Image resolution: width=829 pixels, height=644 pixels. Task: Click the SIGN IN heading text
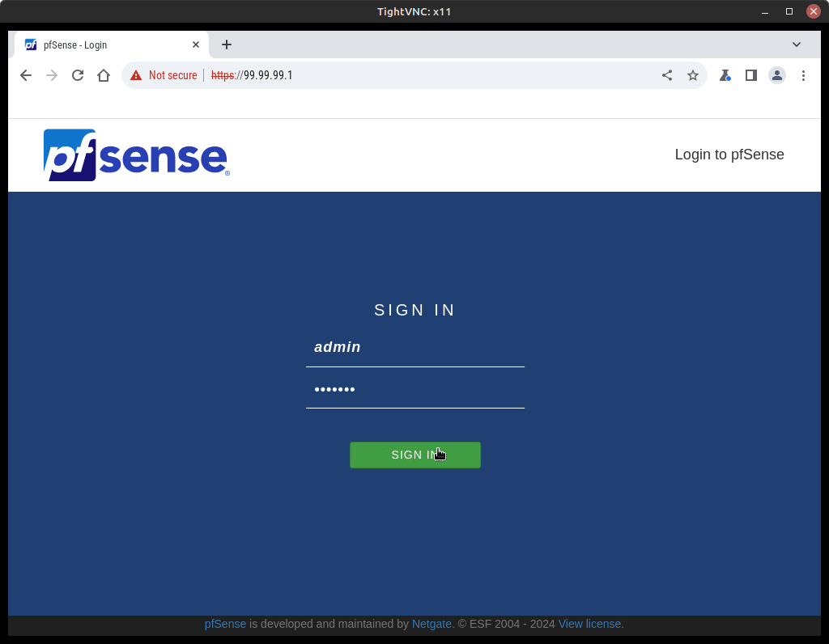[414, 310]
